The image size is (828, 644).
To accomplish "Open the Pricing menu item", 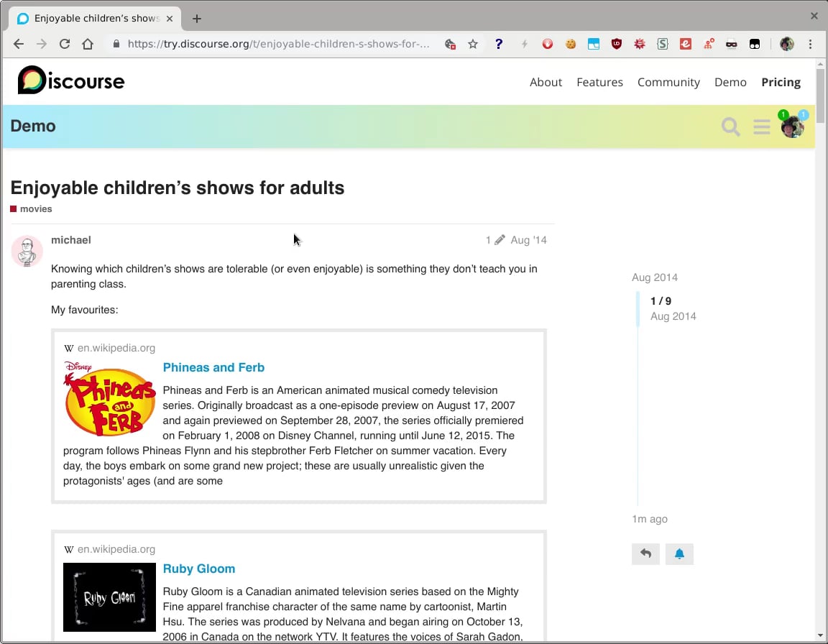I will pyautogui.click(x=781, y=83).
